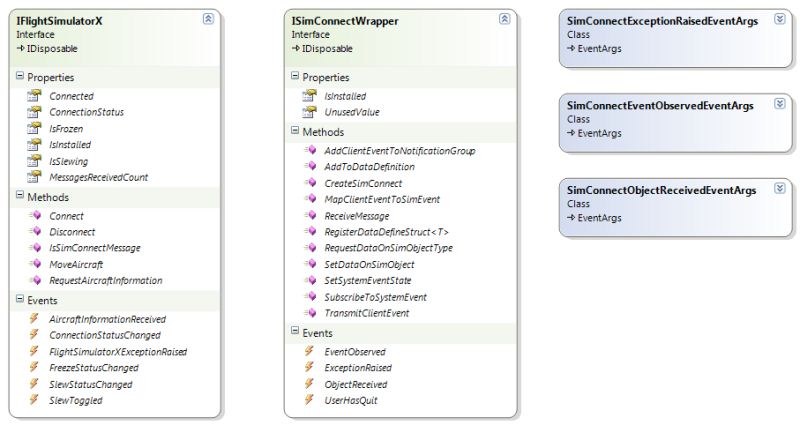Image resolution: width=800 pixels, height=425 pixels.
Task: Click the method icon beside ReceiveMessage
Action: coord(310,215)
